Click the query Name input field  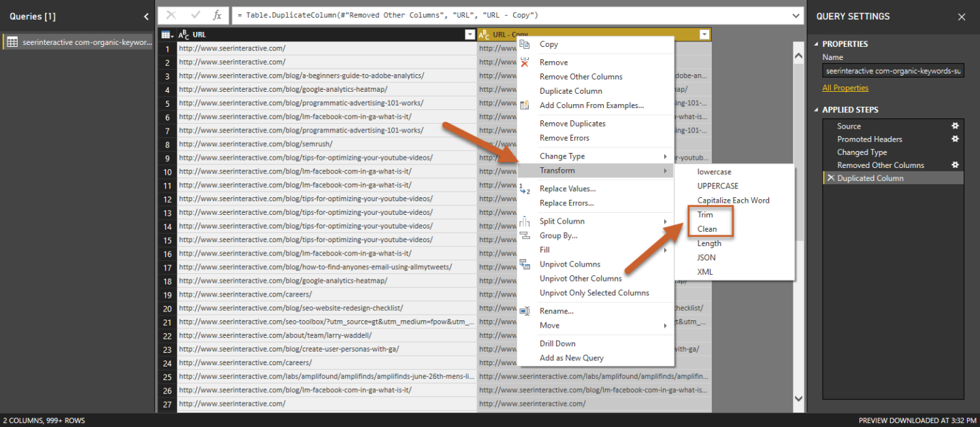[x=892, y=71]
